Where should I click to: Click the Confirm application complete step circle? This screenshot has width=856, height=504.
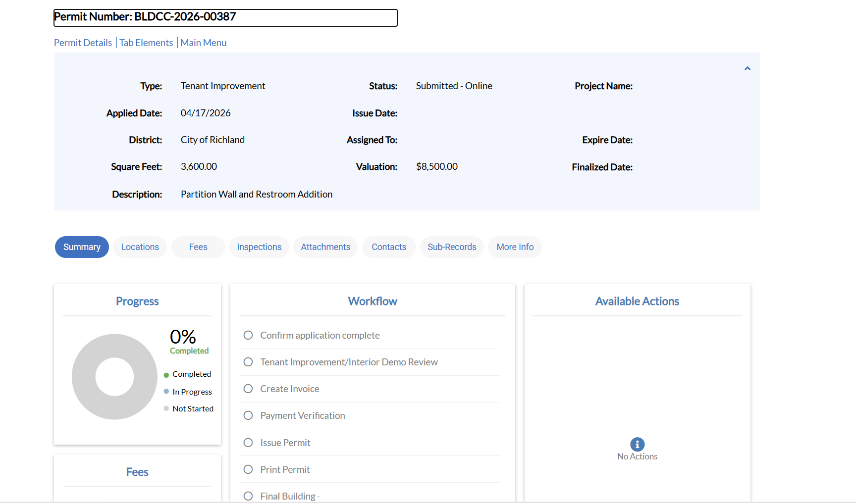(248, 335)
